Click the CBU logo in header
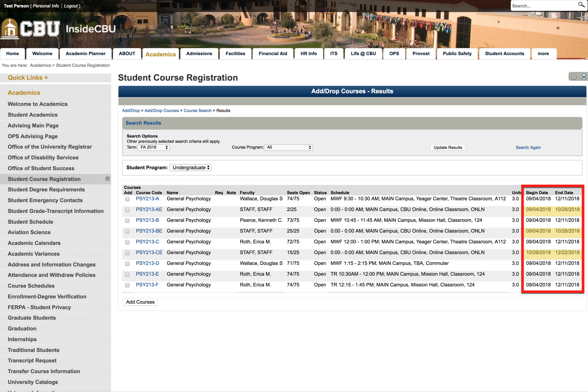This screenshot has height=392, width=588. click(x=31, y=29)
